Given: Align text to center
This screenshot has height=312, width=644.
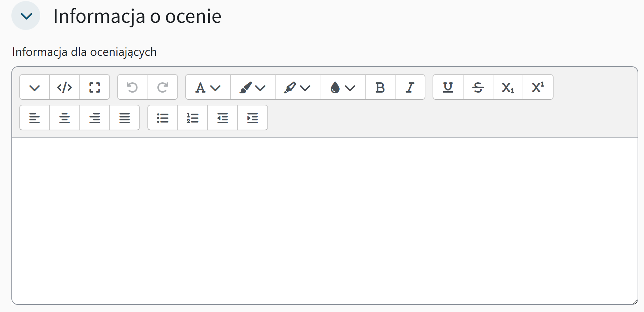Looking at the screenshot, I should point(64,118).
